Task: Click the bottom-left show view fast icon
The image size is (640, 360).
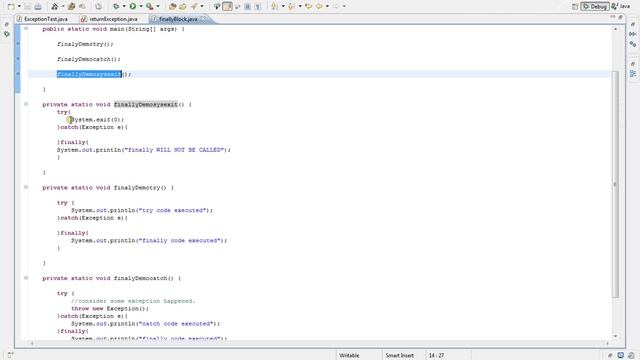Action: 11,355
